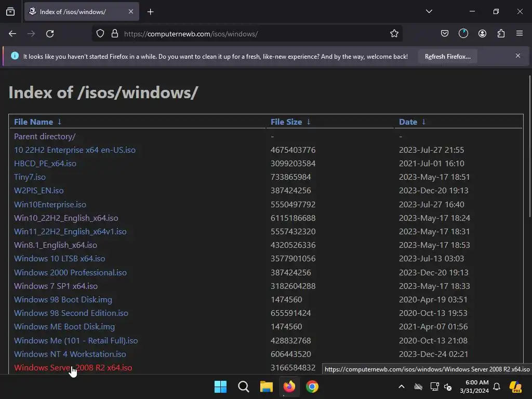Viewport: 532px width, 399px height.
Task: Open clock showing 6:00 AM 3/31/2024
Action: point(474,387)
